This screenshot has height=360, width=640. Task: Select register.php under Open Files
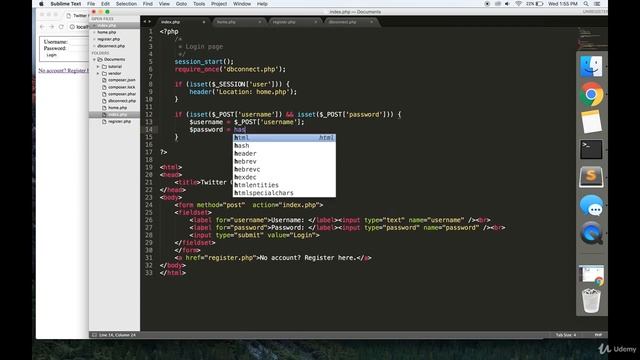109,39
